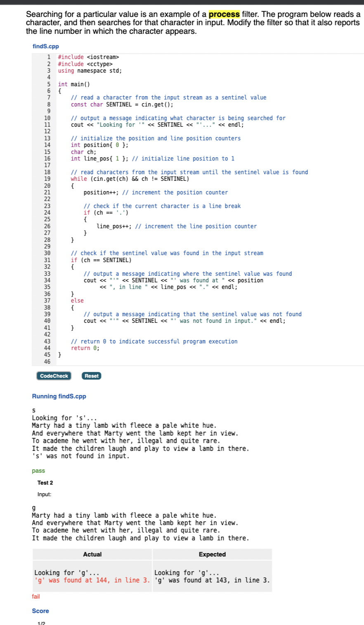The height and width of the screenshot is (625, 364).
Task: Click the Running findS.cpp heading
Action: coord(59,396)
